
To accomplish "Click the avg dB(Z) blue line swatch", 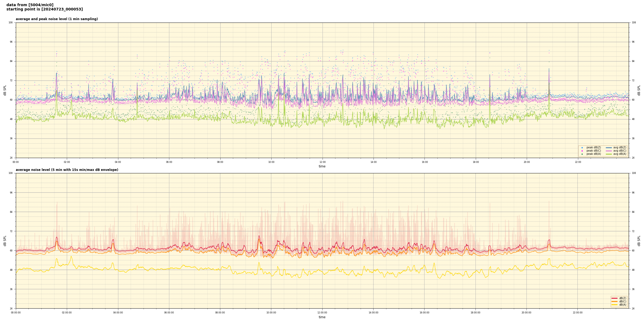I will [x=609, y=148].
